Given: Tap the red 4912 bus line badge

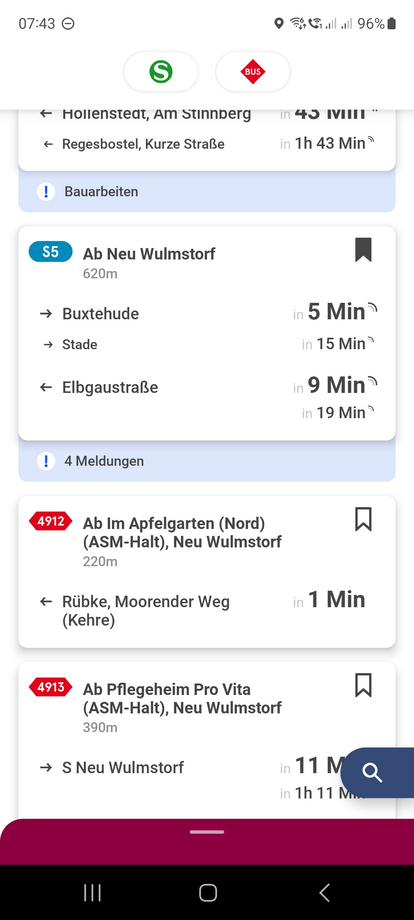Looking at the screenshot, I should point(50,520).
